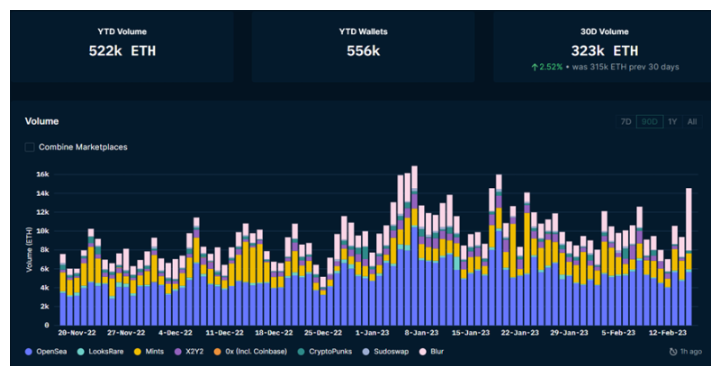The height and width of the screenshot is (372, 720).
Task: Click the Volume chart heading
Action: tap(42, 121)
